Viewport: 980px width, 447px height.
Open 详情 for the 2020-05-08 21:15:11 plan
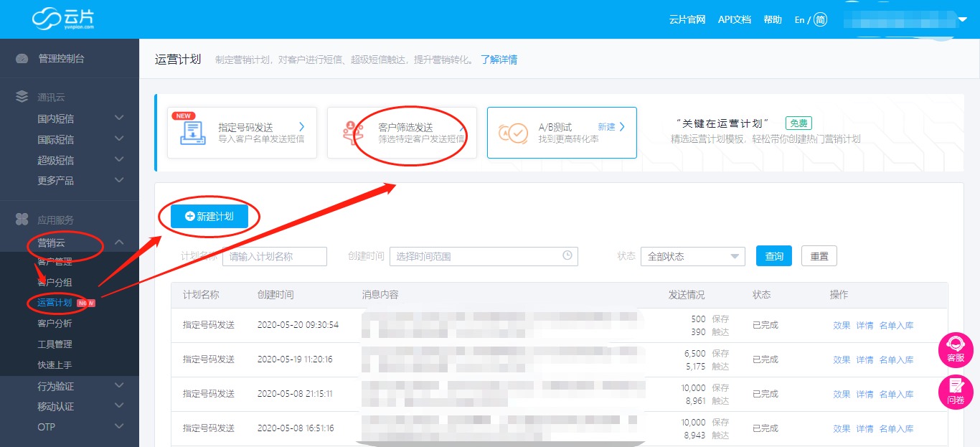864,394
